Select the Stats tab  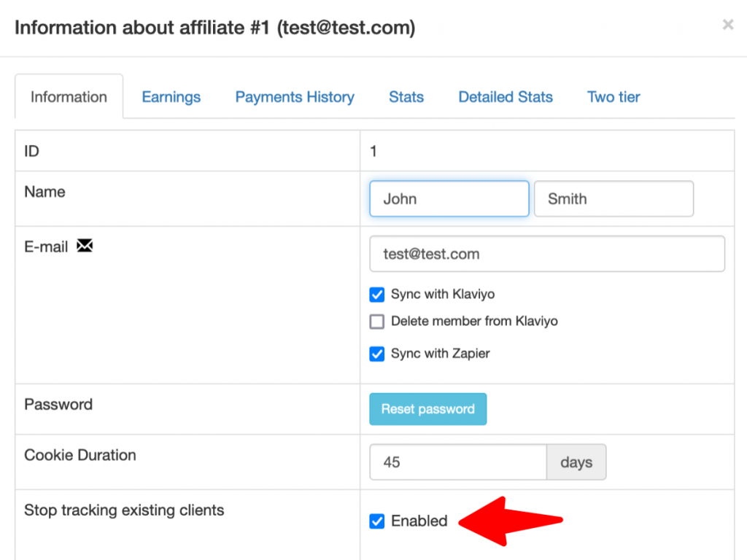(406, 96)
